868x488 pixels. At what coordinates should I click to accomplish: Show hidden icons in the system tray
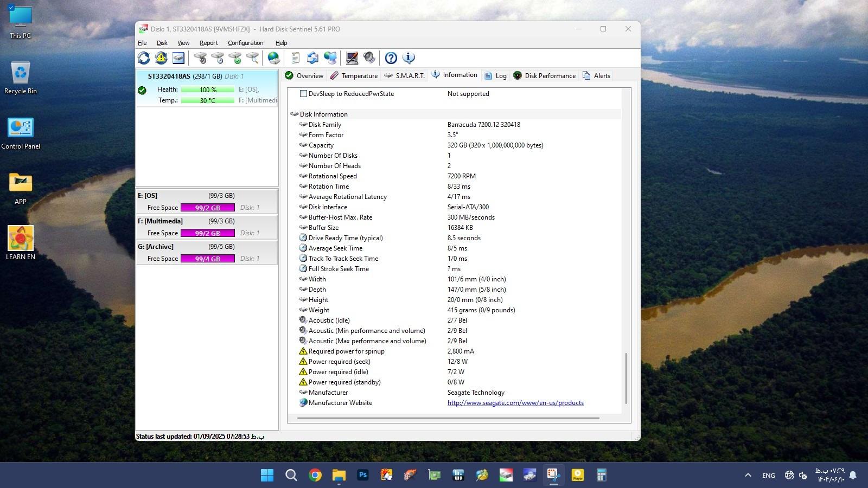click(x=748, y=476)
